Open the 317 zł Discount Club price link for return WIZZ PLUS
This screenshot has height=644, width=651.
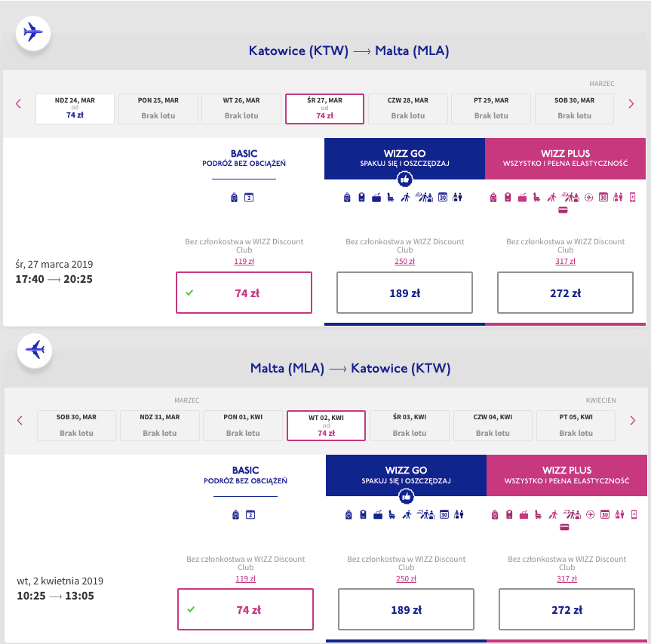pos(567,579)
